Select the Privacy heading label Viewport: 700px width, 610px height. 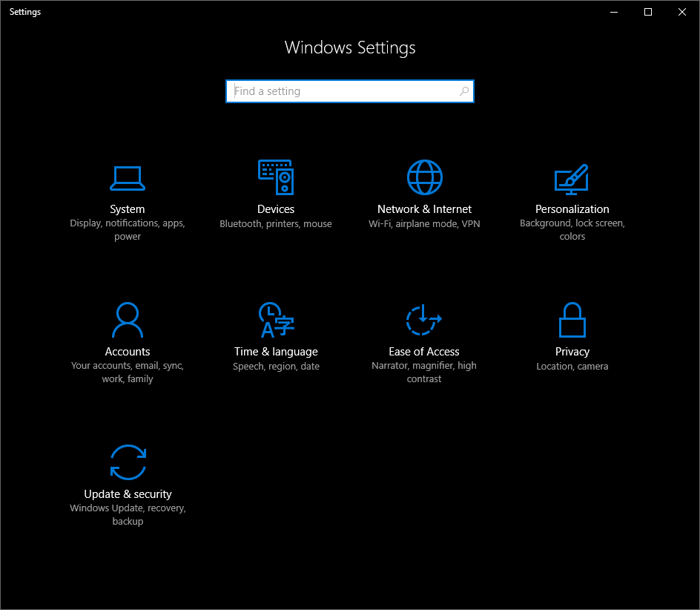point(572,352)
